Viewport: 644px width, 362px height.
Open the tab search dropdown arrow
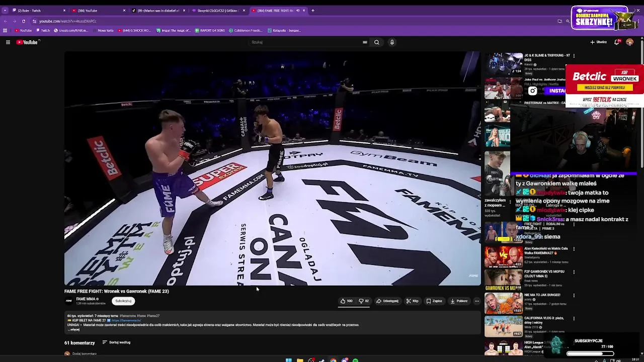pyautogui.click(x=5, y=10)
